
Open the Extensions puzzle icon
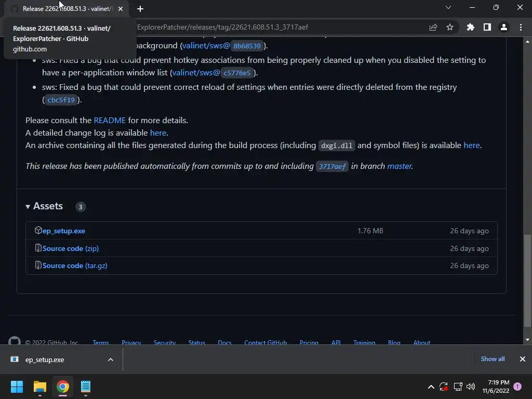471,27
